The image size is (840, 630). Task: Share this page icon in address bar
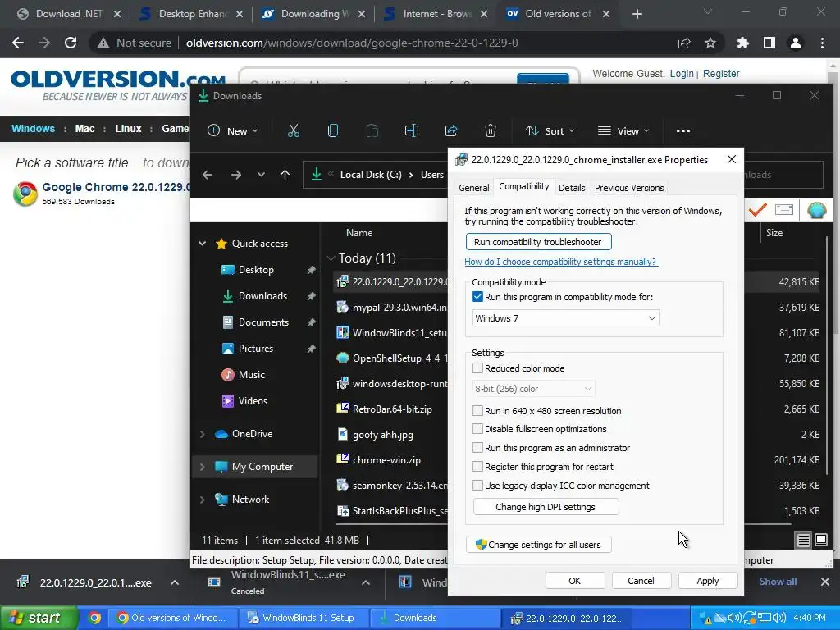(x=684, y=43)
